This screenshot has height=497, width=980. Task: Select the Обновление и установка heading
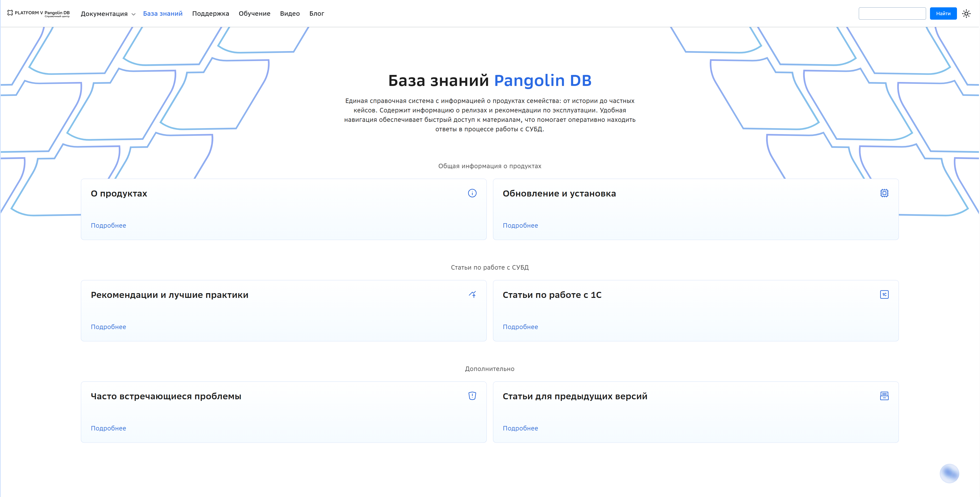pyautogui.click(x=559, y=194)
